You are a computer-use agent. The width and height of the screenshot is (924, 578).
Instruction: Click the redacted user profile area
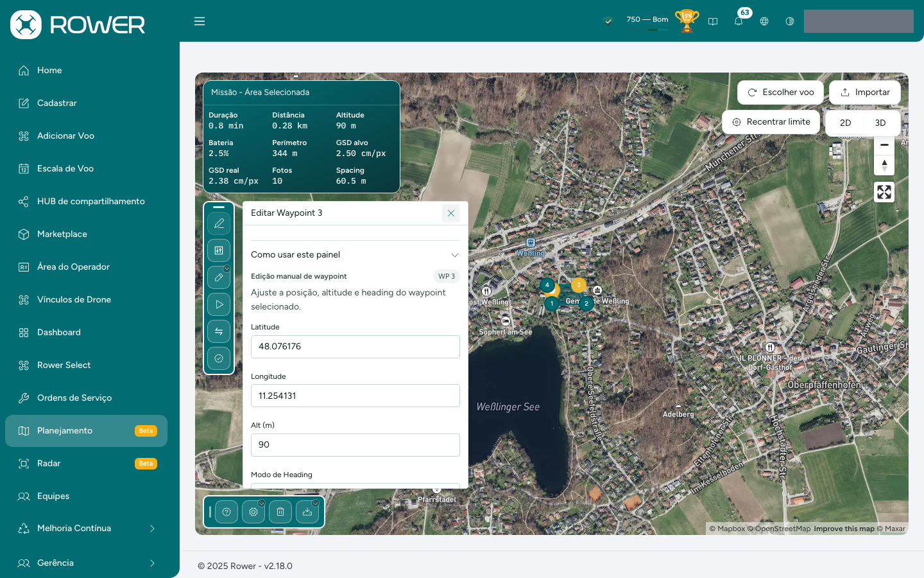(x=859, y=21)
